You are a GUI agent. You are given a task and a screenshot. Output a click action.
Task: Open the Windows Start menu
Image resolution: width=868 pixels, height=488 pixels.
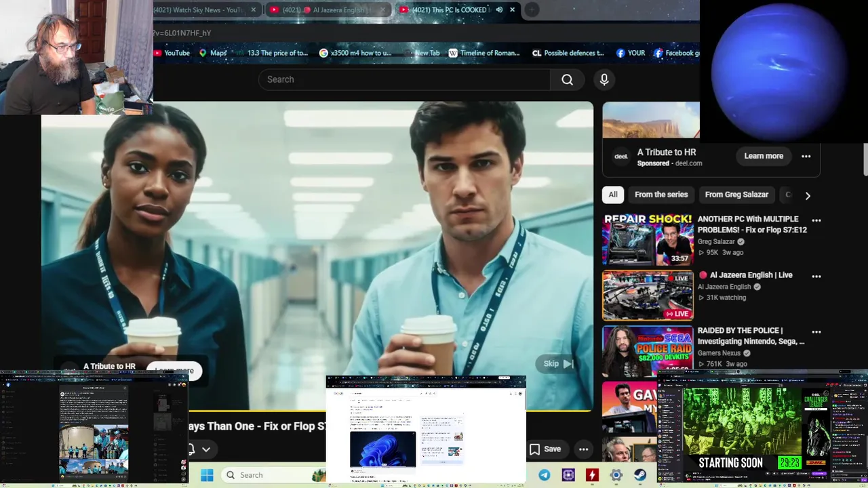click(x=208, y=475)
